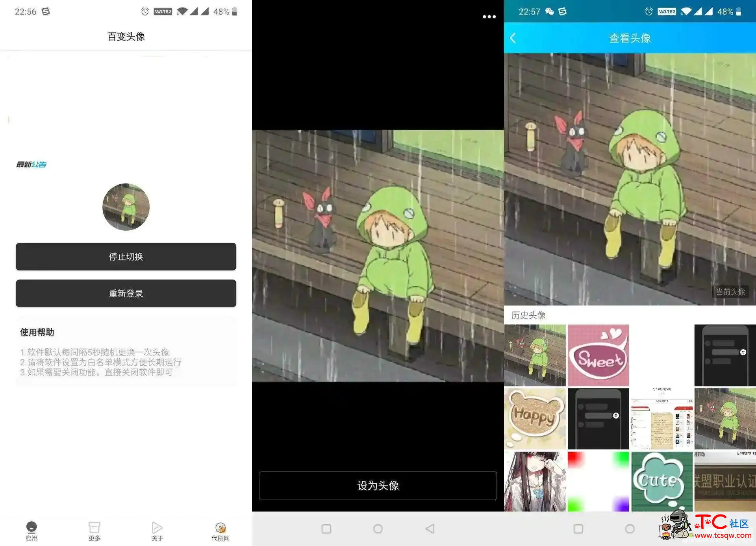The width and height of the screenshot is (756, 546).
Task: Click the 重新登录 button
Action: click(126, 293)
